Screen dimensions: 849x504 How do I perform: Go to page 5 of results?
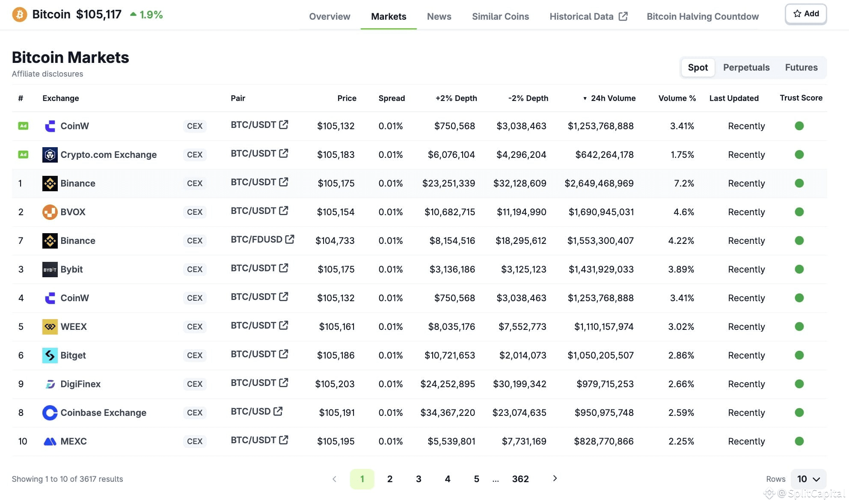[x=476, y=479]
